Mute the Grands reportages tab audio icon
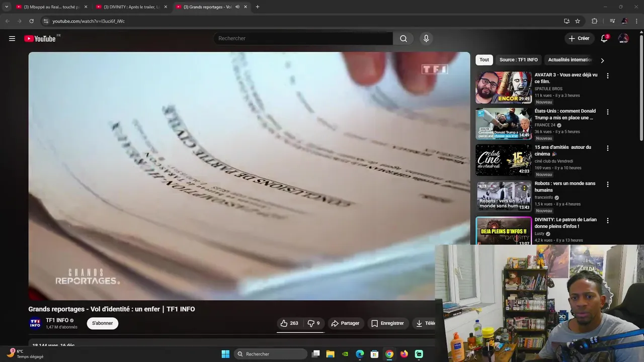 pyautogui.click(x=237, y=7)
